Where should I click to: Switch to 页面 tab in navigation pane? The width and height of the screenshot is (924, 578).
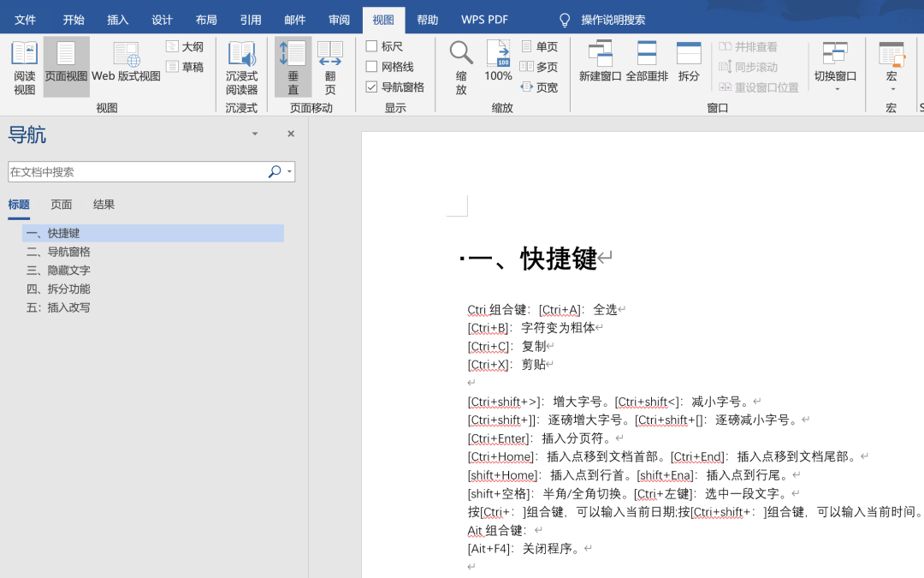click(62, 205)
